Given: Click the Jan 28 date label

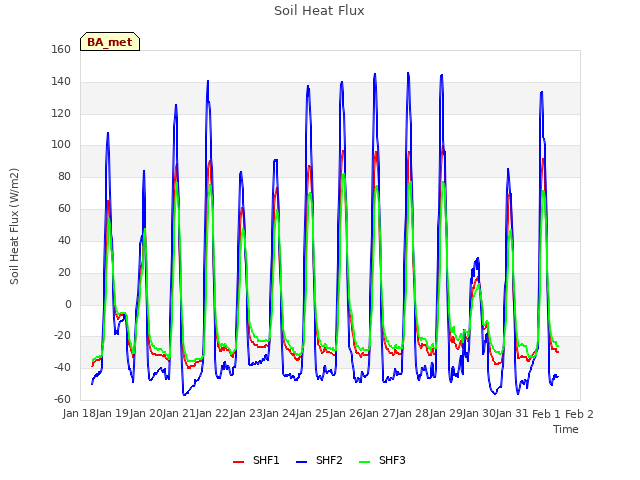Looking at the screenshot, I should click(413, 414).
